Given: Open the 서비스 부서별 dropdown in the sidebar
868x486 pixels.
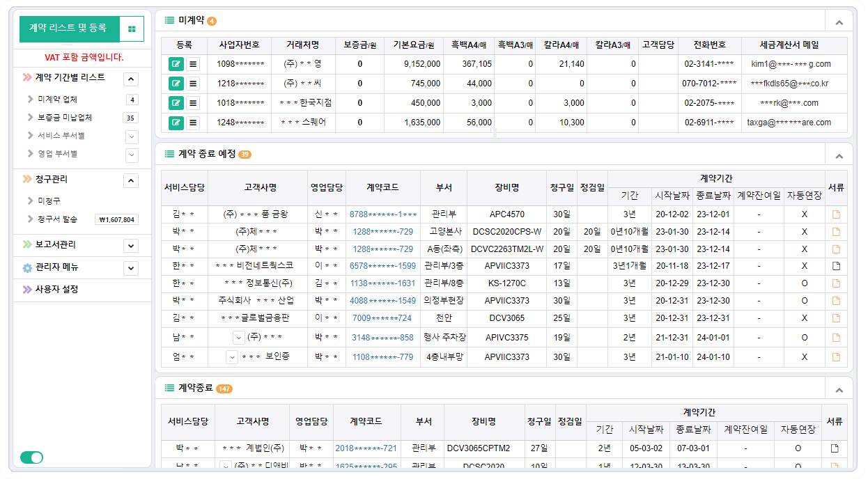Looking at the screenshot, I should click(132, 136).
